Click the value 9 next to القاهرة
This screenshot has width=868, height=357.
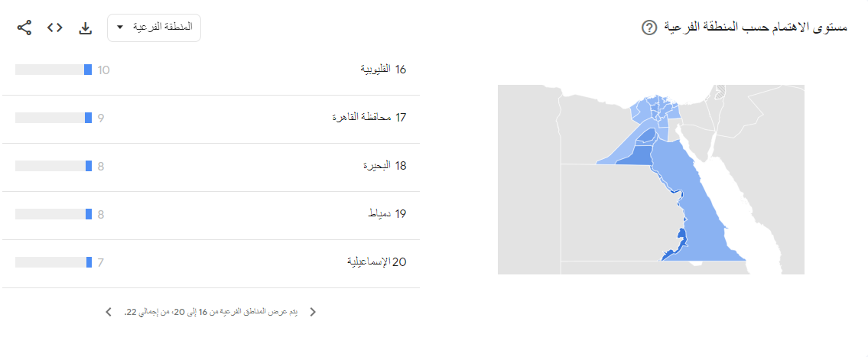point(100,118)
